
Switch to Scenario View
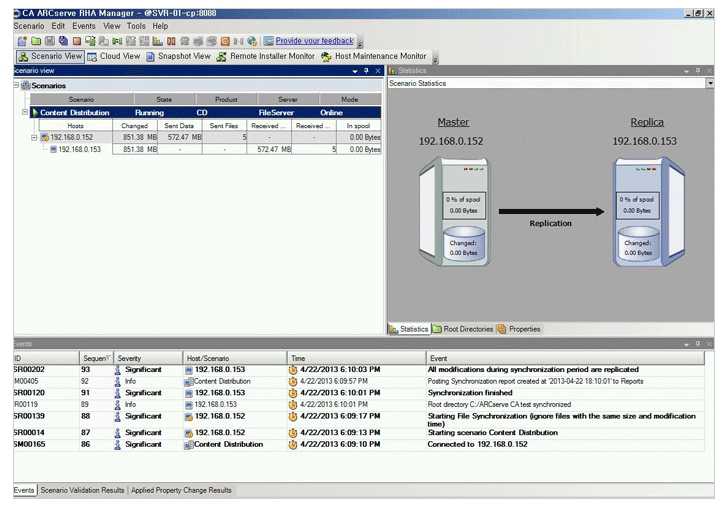(x=51, y=56)
